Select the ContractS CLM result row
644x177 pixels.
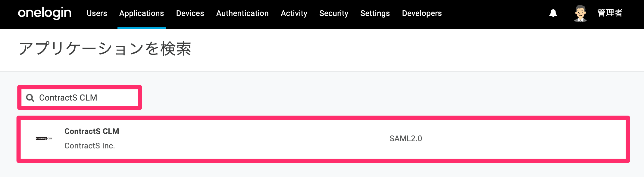tap(323, 139)
